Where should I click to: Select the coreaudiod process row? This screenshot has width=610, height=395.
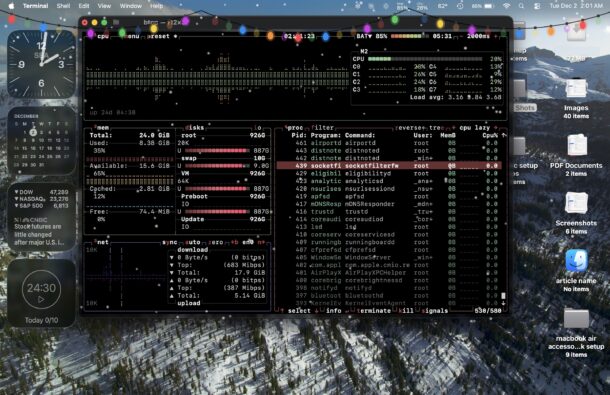(x=388, y=219)
